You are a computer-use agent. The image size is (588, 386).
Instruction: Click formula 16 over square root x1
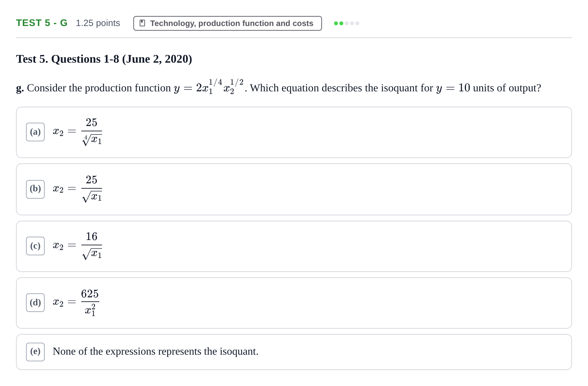pos(77,246)
